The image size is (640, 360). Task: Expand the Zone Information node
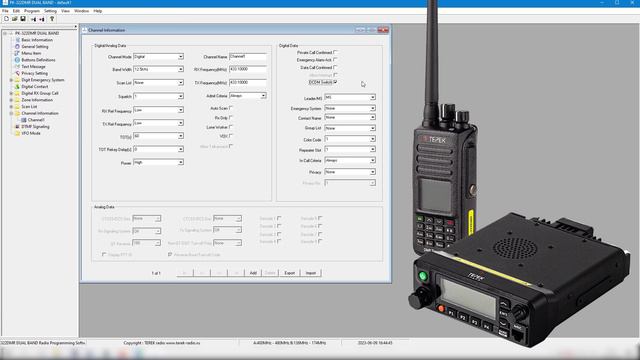click(11, 100)
